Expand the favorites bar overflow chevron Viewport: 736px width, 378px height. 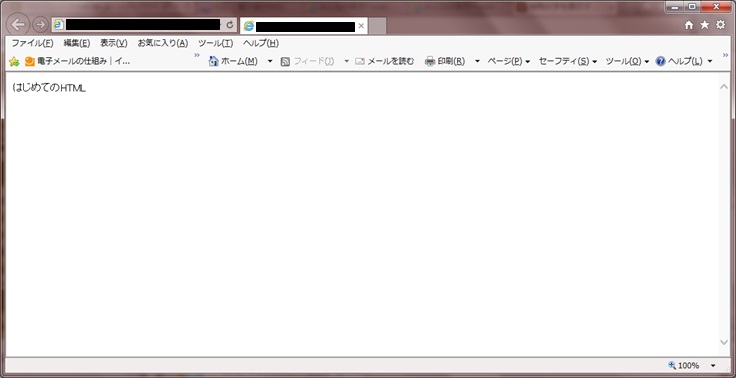(x=197, y=55)
